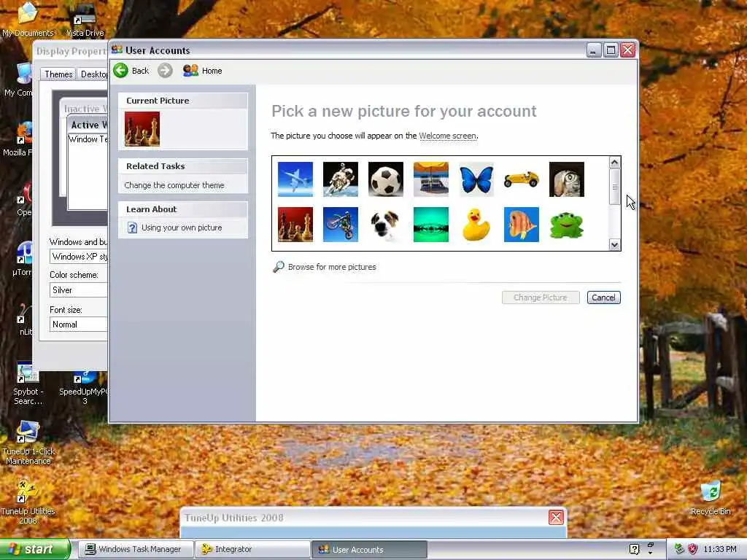Viewport: 747px width, 560px height.
Task: Minimize the User Accounts window
Action: (x=594, y=50)
